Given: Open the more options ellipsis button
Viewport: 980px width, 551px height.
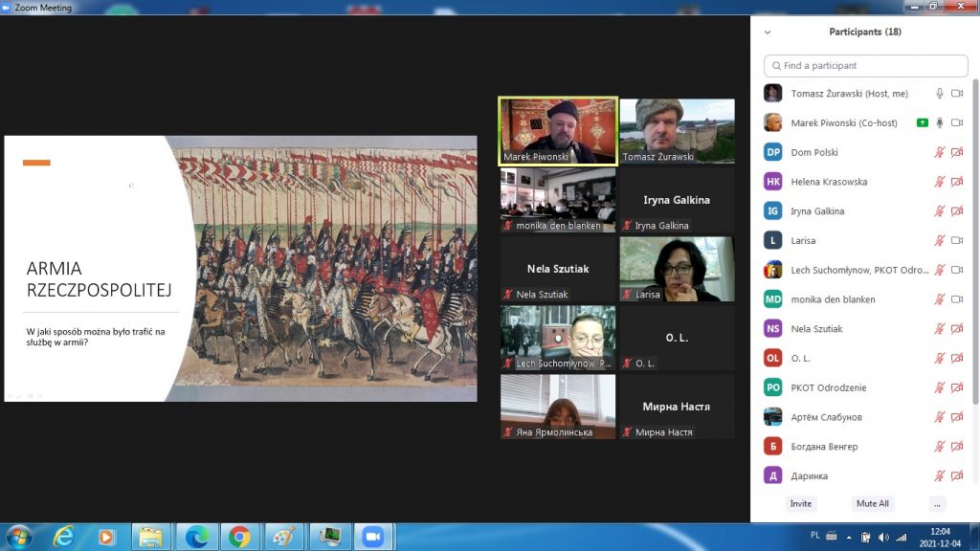Looking at the screenshot, I should [937, 503].
